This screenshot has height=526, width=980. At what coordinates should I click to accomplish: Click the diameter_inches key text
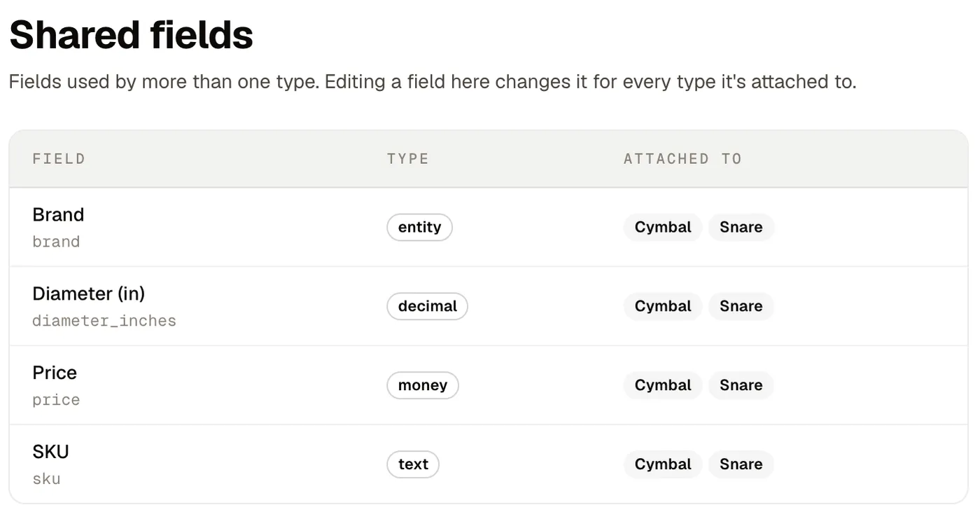104,321
